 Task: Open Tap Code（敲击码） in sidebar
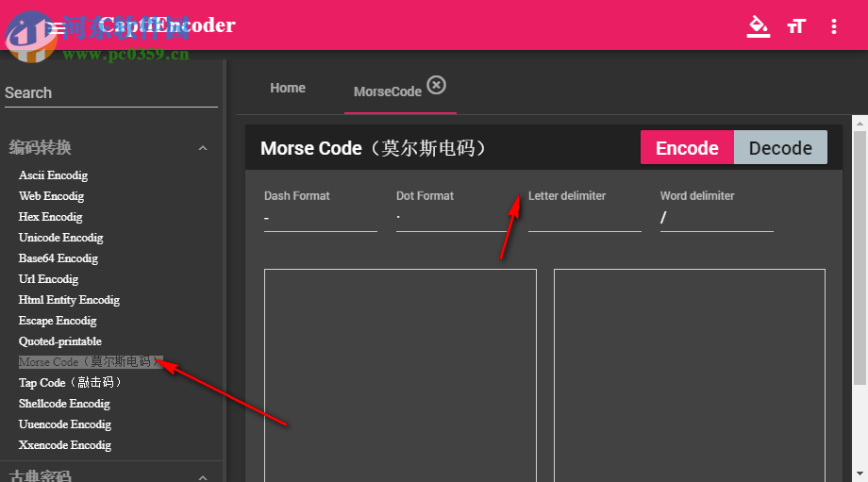pos(71,383)
